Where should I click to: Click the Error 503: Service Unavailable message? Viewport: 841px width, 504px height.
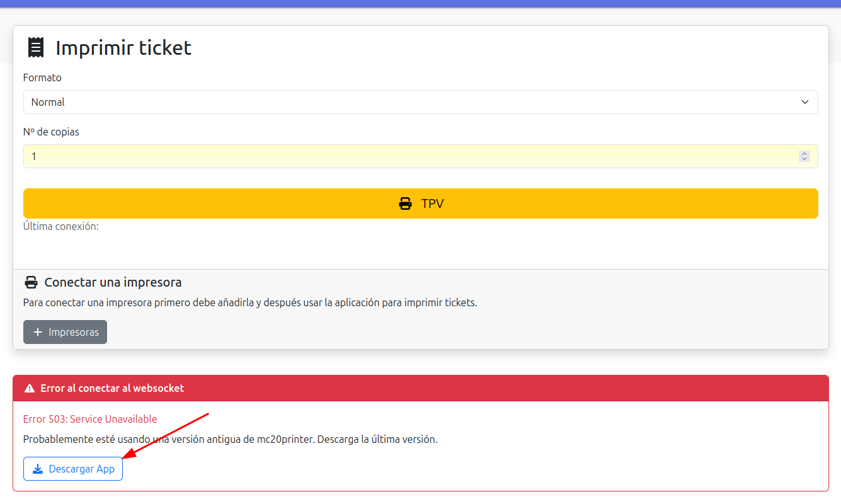(x=90, y=419)
